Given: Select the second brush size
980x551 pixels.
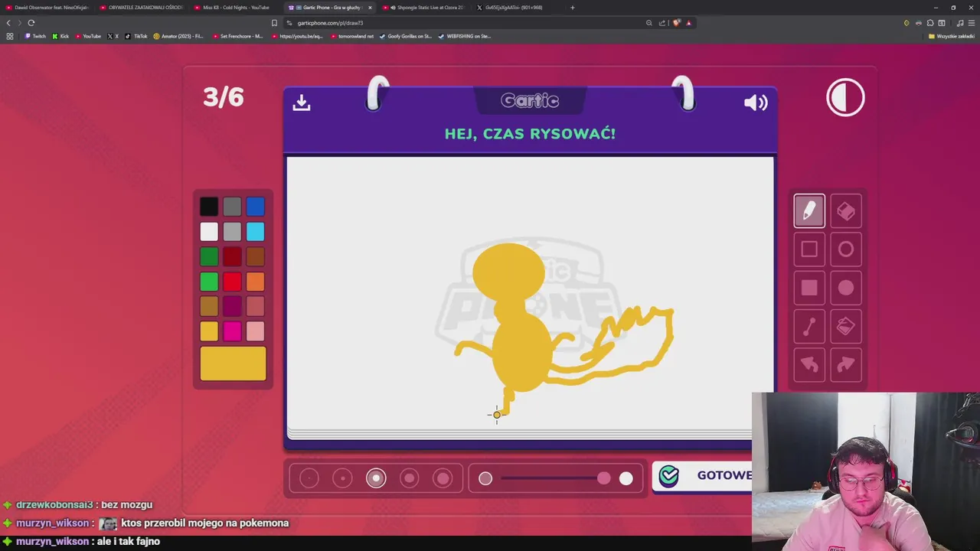Looking at the screenshot, I should (x=342, y=478).
